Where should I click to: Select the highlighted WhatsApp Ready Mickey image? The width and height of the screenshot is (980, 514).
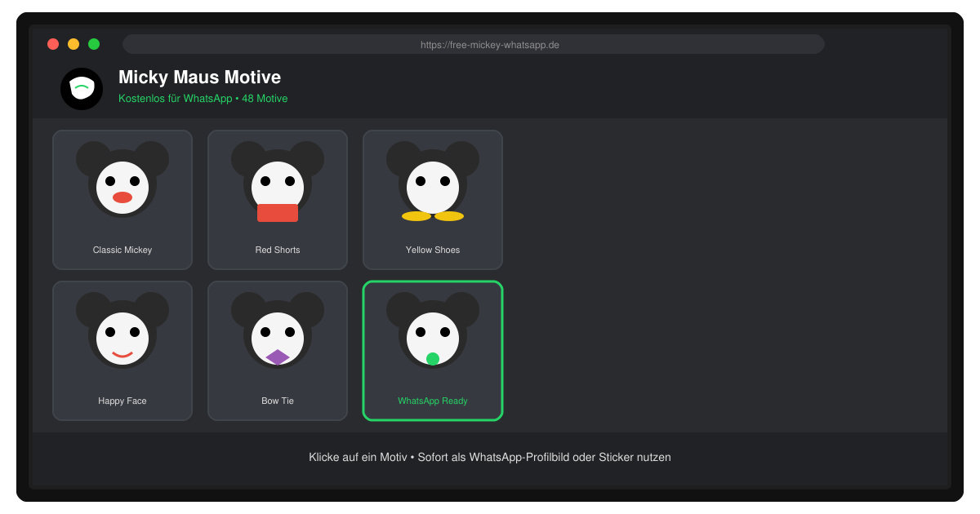pos(433,330)
